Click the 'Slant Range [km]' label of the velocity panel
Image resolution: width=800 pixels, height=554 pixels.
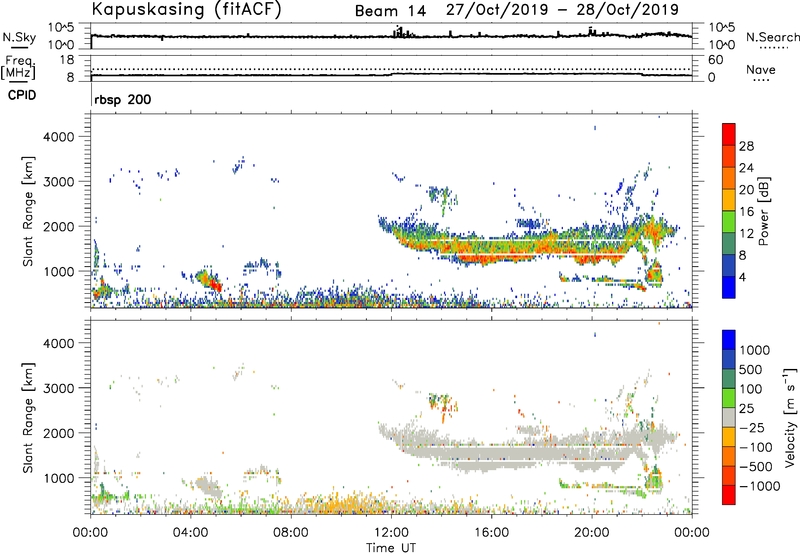point(29,418)
